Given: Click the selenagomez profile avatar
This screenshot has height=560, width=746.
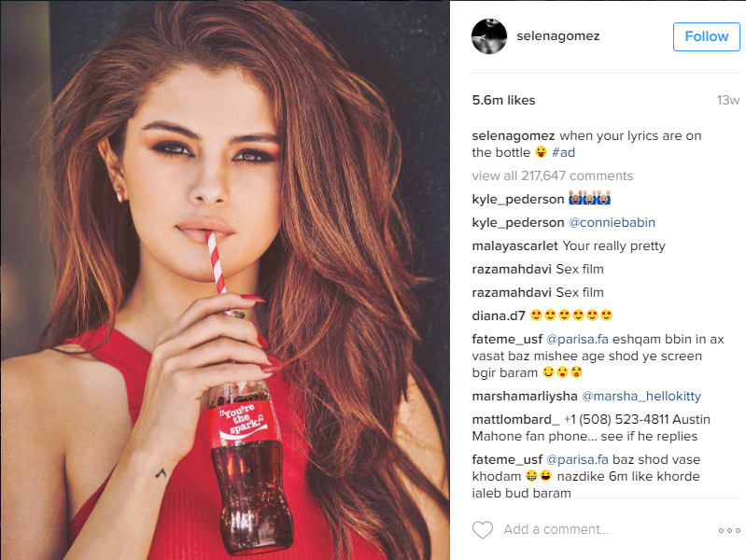Looking at the screenshot, I should (489, 36).
